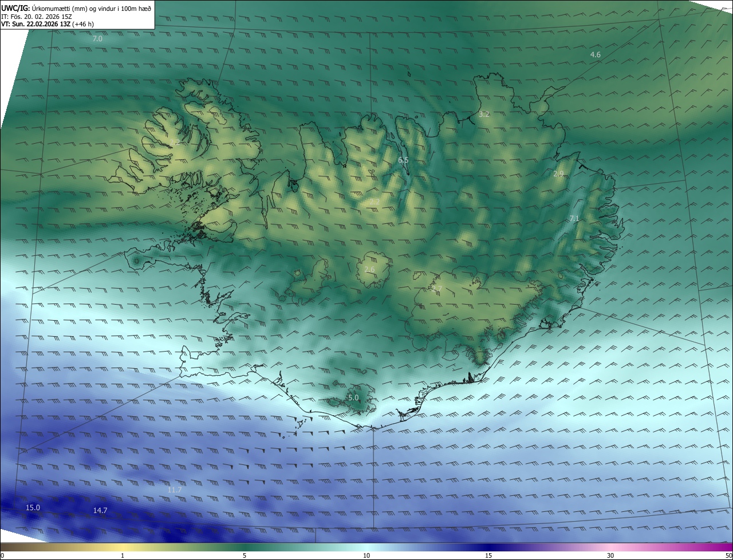Click the 7.0 value label
Screen dimensions: 733x560
(97, 39)
